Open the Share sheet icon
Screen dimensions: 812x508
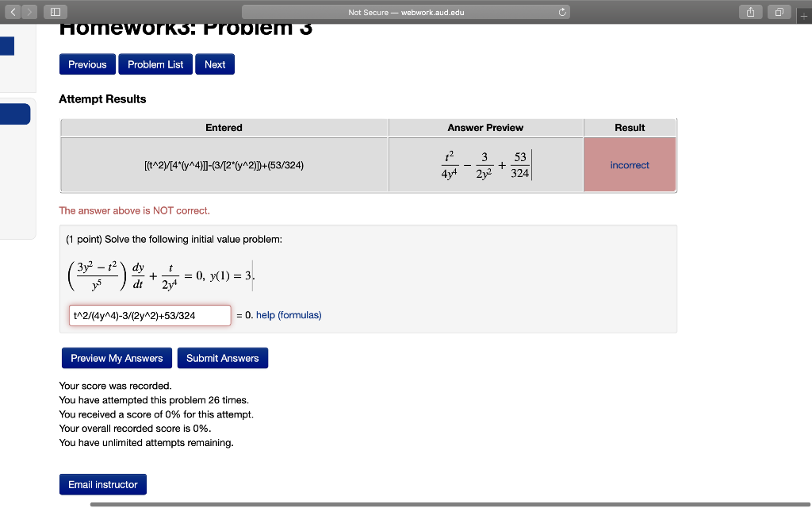[x=750, y=12]
